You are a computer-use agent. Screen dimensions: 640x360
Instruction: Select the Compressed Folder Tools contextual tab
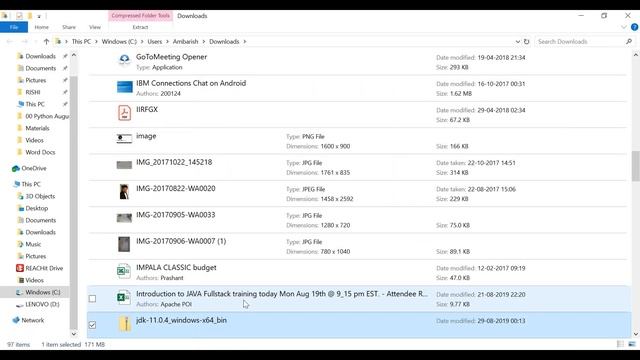pyautogui.click(x=140, y=16)
